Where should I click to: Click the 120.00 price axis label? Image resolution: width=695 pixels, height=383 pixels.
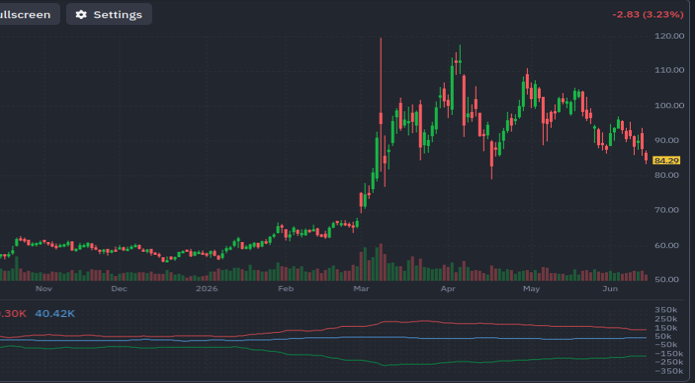[x=669, y=36]
